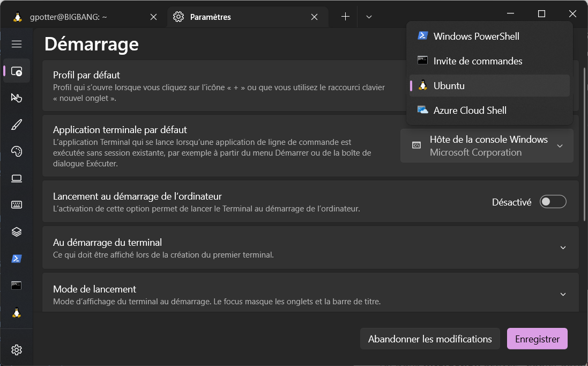Switch to the gpotter@BIGBANG: ~ tab
This screenshot has width=588, height=366.
pos(86,17)
